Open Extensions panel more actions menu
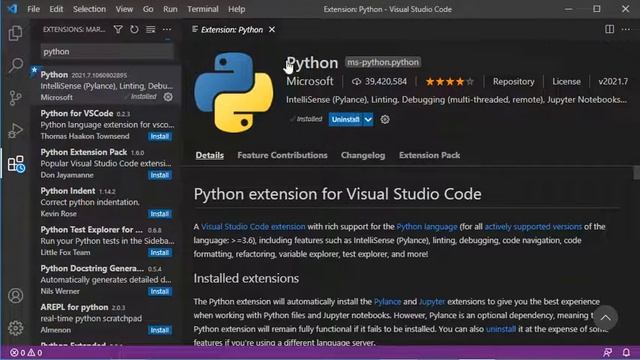 [167, 29]
